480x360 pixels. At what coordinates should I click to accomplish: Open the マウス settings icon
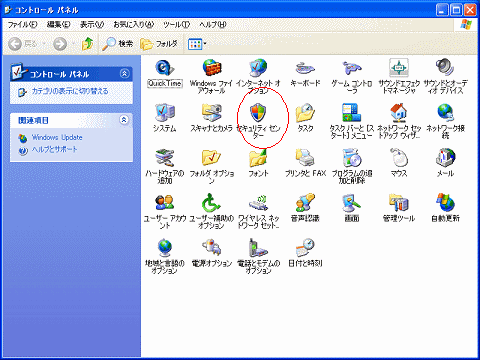(x=399, y=158)
